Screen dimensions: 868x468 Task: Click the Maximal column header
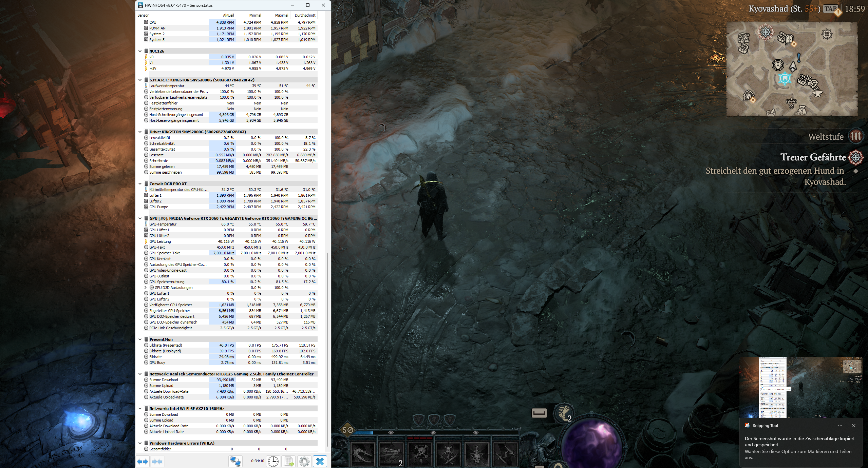tap(281, 15)
